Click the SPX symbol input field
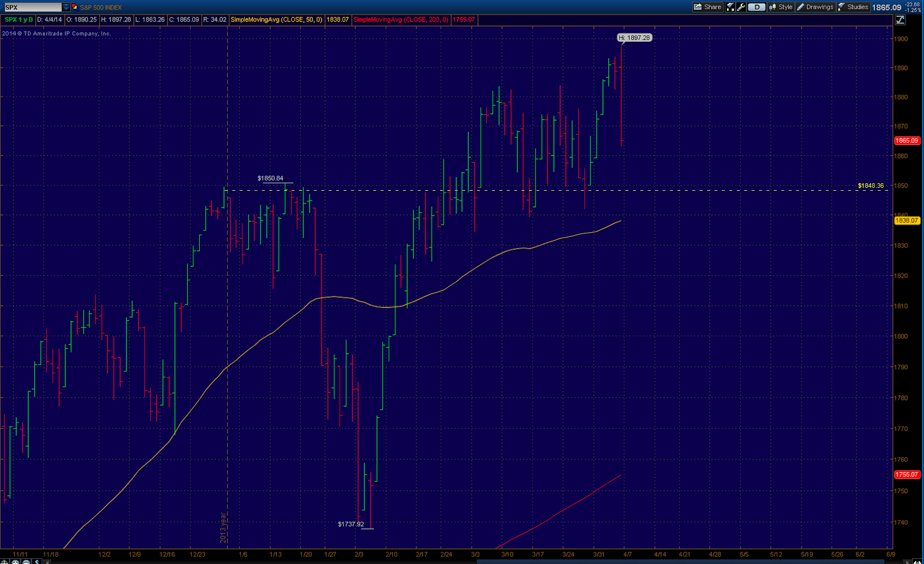The height and width of the screenshot is (564, 924). [x=33, y=7]
